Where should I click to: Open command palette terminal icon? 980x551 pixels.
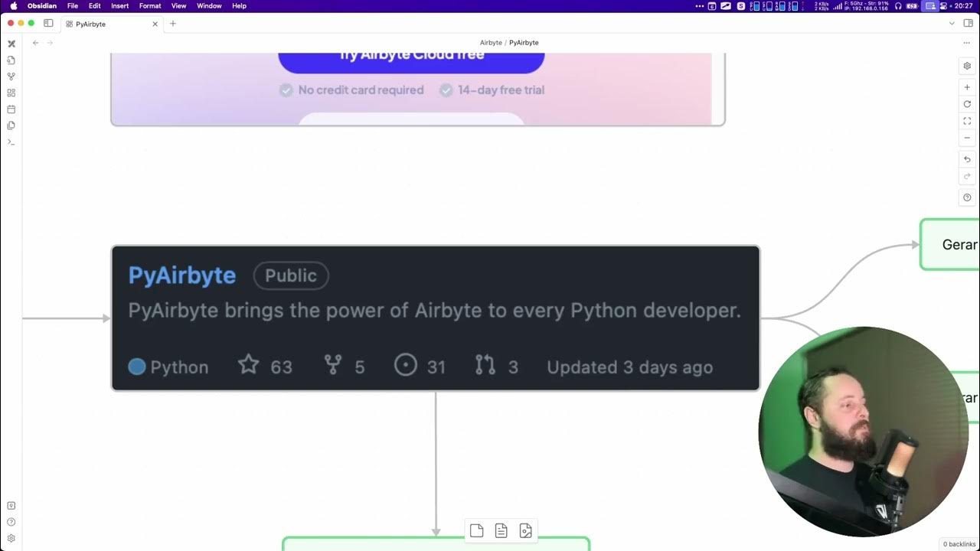click(11, 142)
